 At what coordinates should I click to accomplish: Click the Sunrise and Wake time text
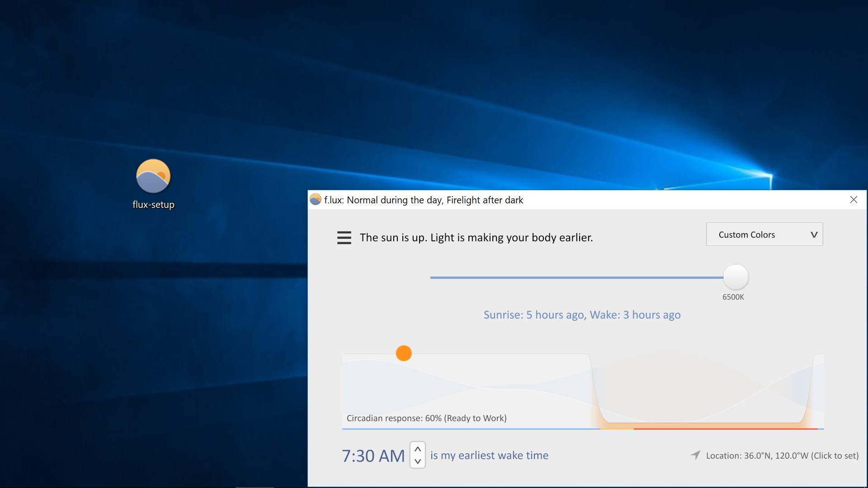[x=582, y=315]
